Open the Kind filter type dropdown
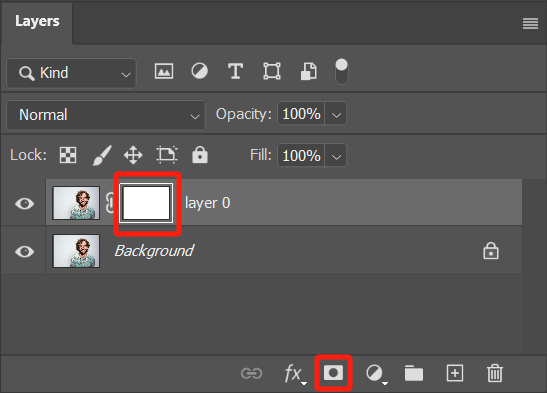The height and width of the screenshot is (393, 547). tap(72, 73)
